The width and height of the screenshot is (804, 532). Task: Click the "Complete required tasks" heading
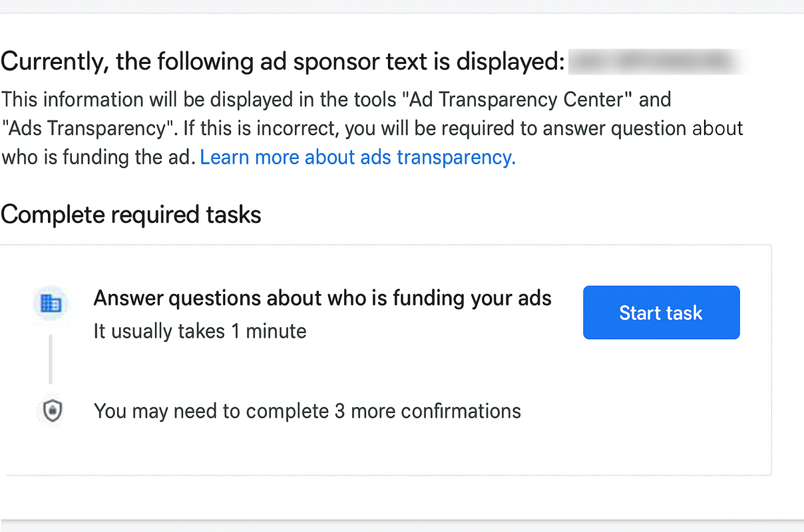[x=131, y=214]
